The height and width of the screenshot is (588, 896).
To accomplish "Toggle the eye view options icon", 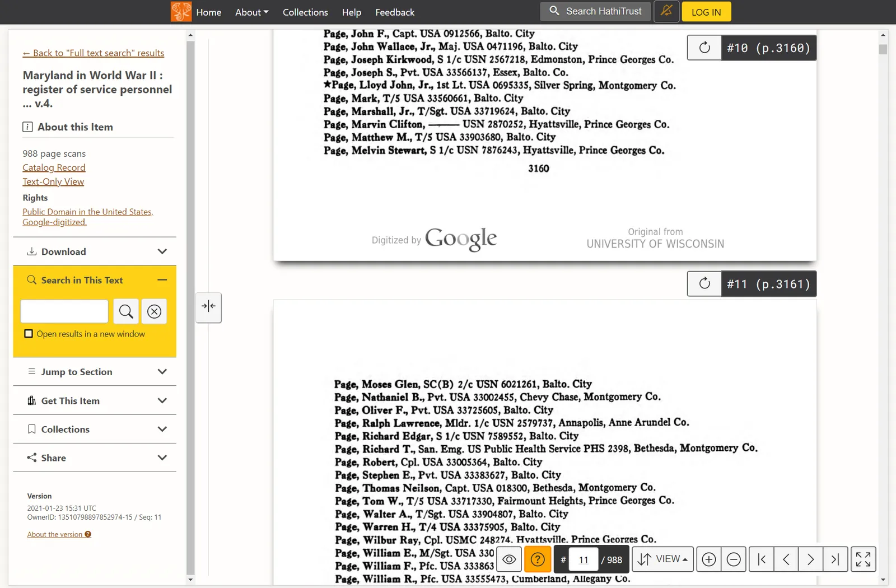I will (509, 559).
